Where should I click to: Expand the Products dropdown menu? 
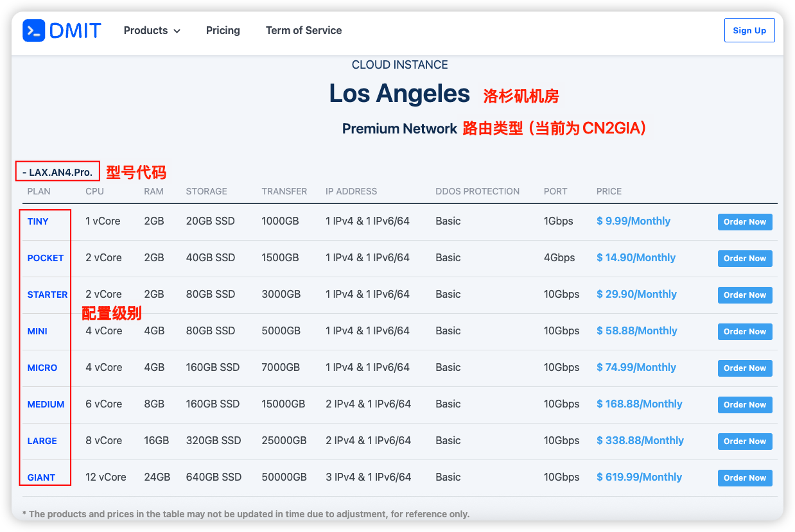pos(152,30)
